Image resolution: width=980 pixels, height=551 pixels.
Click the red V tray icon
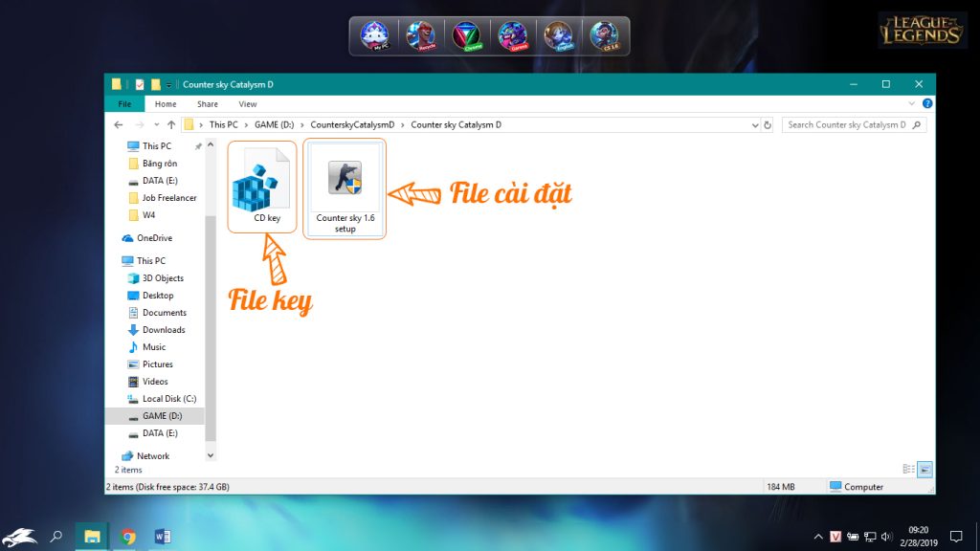click(x=835, y=536)
